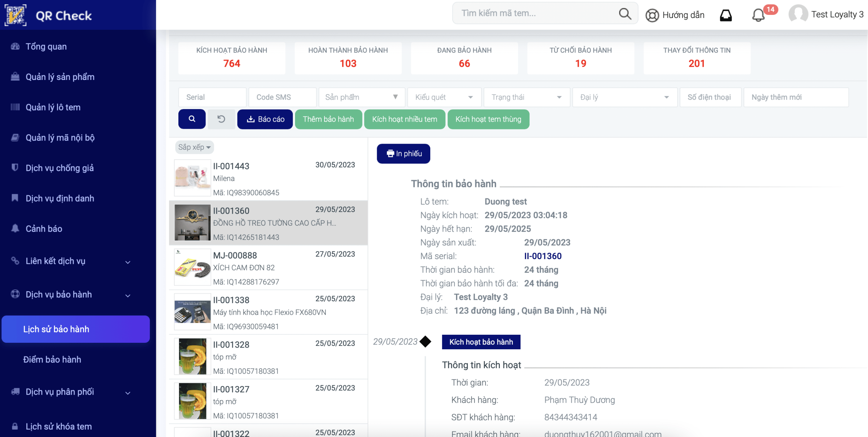Go to Tổng quan page
Screen dimensions: 868x437
(x=46, y=46)
